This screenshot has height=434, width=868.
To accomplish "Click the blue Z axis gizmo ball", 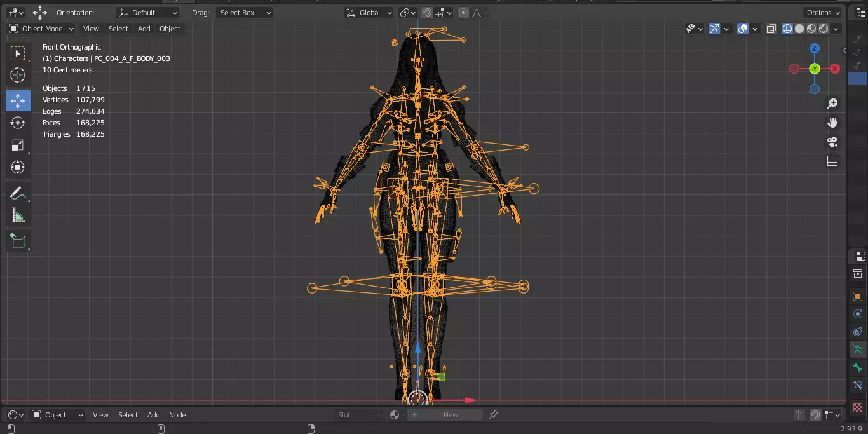I will point(815,48).
